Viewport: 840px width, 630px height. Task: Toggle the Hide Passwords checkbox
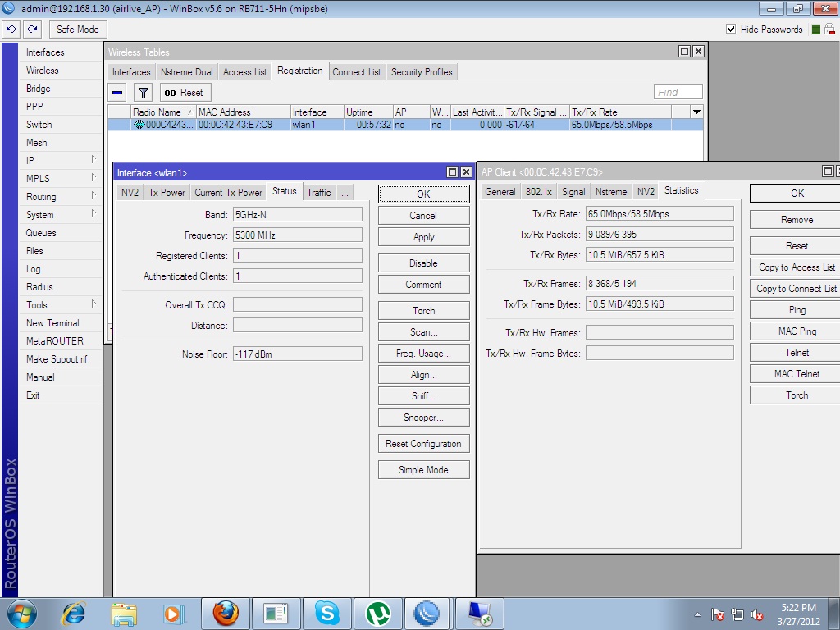[731, 29]
